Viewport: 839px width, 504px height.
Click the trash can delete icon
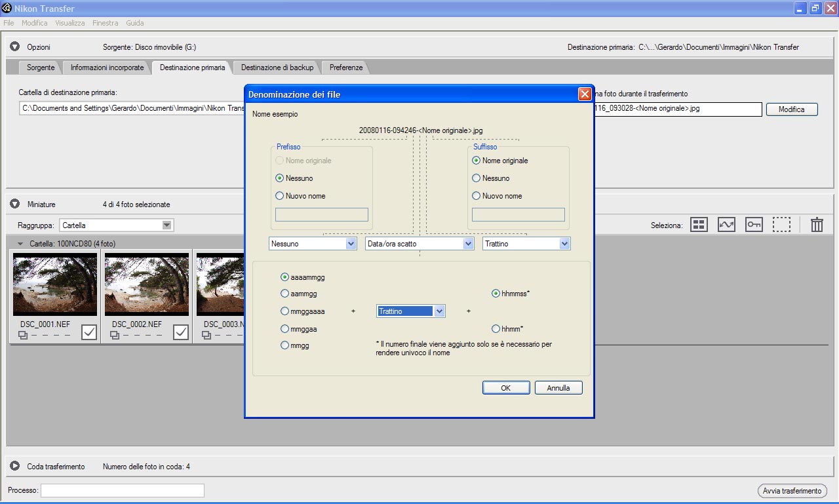(x=817, y=225)
